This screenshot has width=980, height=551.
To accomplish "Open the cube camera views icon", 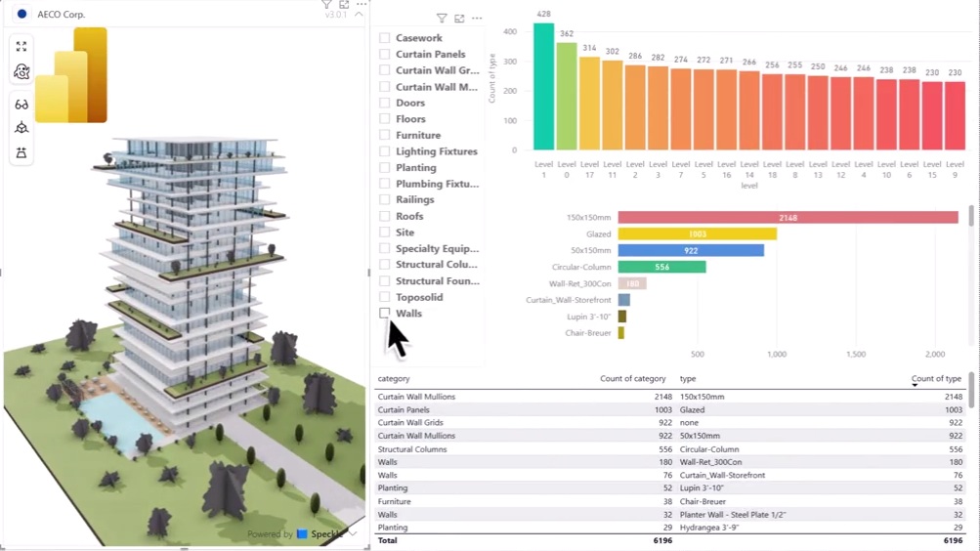I will point(21,128).
